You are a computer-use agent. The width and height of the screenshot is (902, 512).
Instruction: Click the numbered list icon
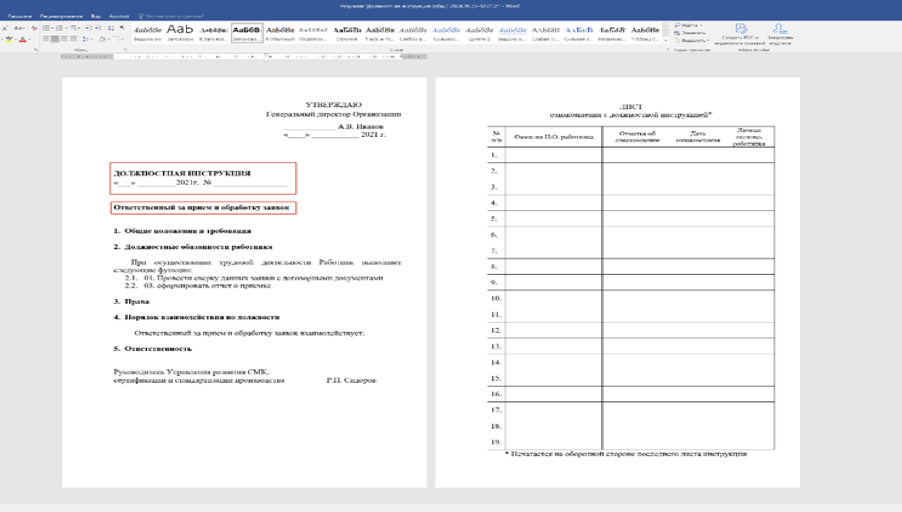click(60, 29)
